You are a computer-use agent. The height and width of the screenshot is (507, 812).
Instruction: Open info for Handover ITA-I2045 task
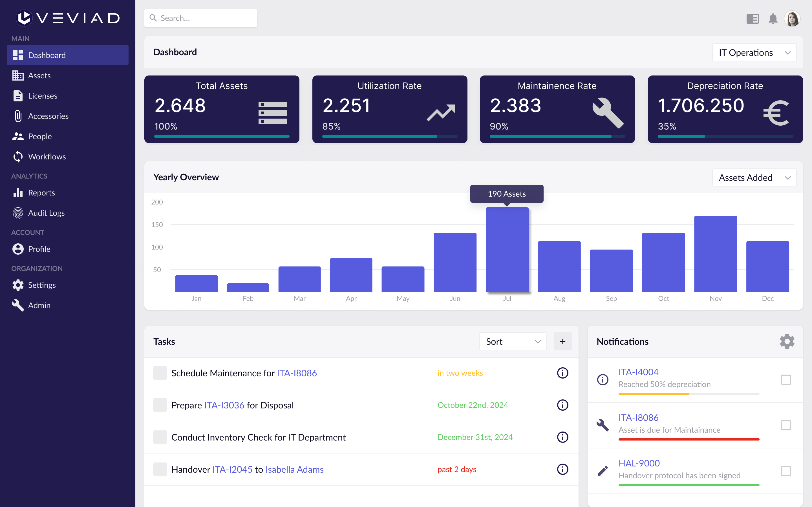pos(562,469)
